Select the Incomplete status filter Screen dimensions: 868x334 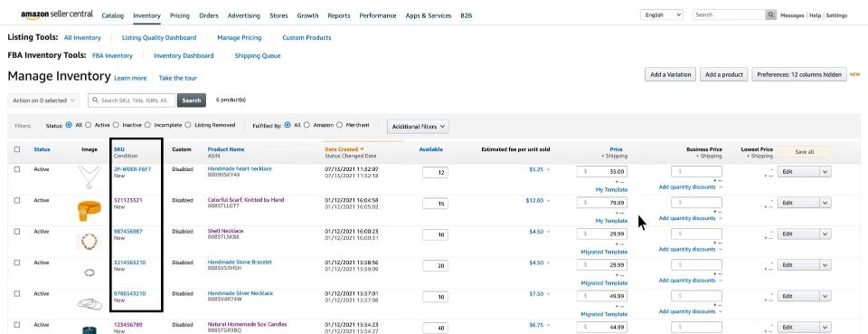147,125
